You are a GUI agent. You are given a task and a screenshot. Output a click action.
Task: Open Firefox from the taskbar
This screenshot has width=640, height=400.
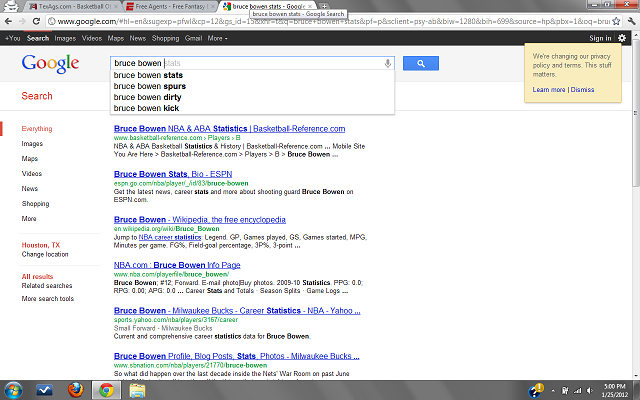[x=75, y=390]
